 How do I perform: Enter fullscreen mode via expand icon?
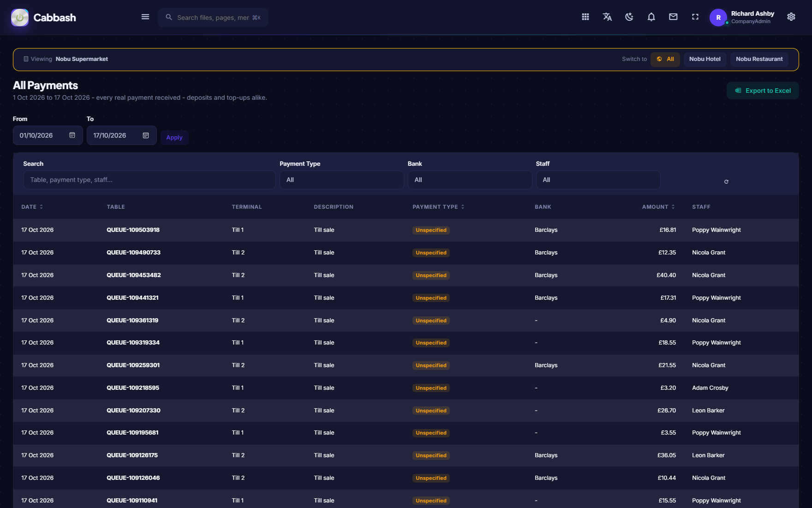pos(695,17)
